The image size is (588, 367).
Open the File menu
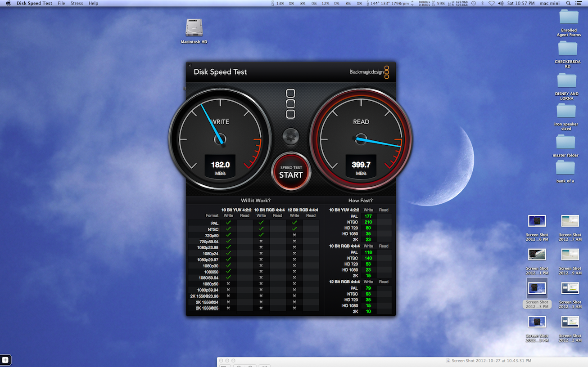pyautogui.click(x=61, y=3)
